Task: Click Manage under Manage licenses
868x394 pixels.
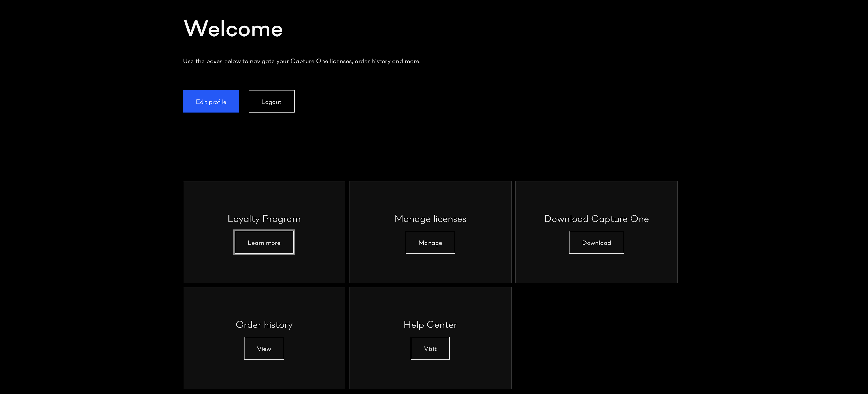Action: pyautogui.click(x=430, y=242)
